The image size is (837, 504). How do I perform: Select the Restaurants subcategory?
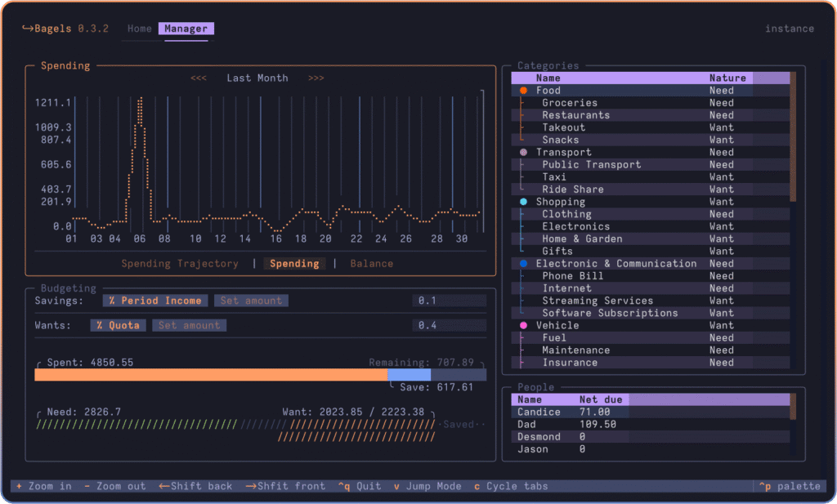click(650, 115)
